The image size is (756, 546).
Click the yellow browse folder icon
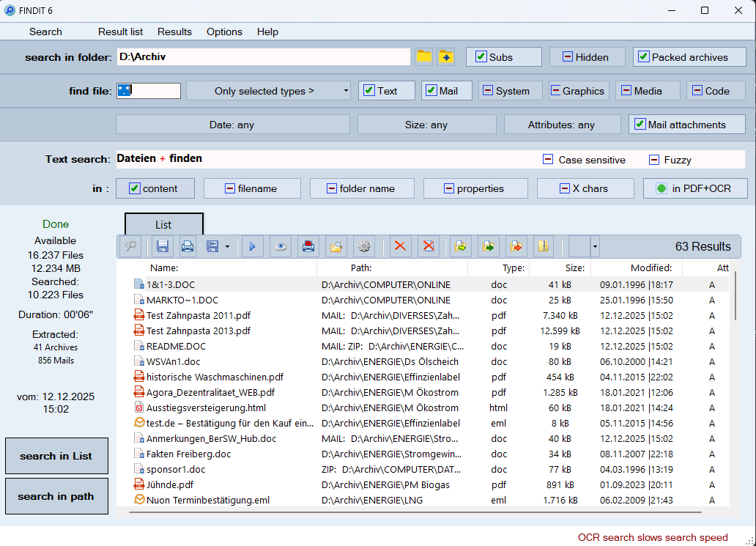point(423,57)
